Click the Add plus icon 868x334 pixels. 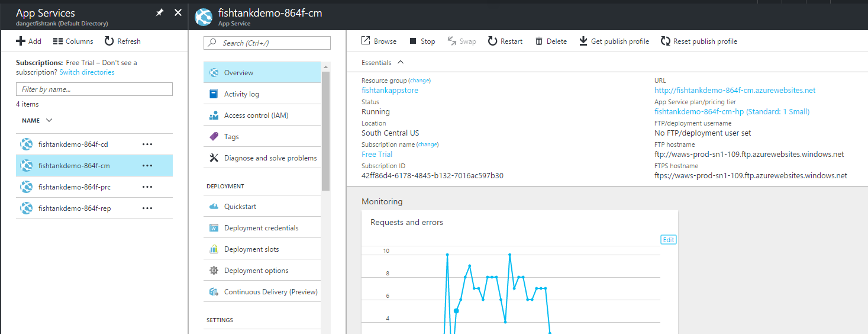[21, 41]
